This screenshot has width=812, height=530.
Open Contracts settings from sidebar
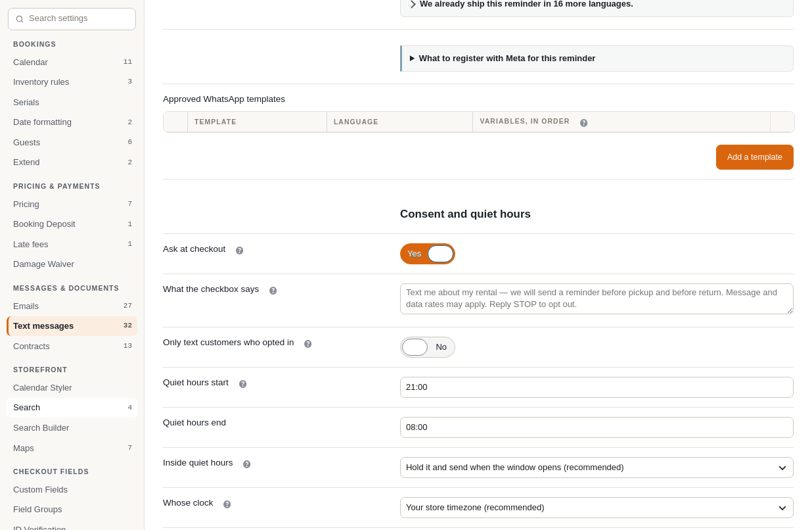point(72,347)
